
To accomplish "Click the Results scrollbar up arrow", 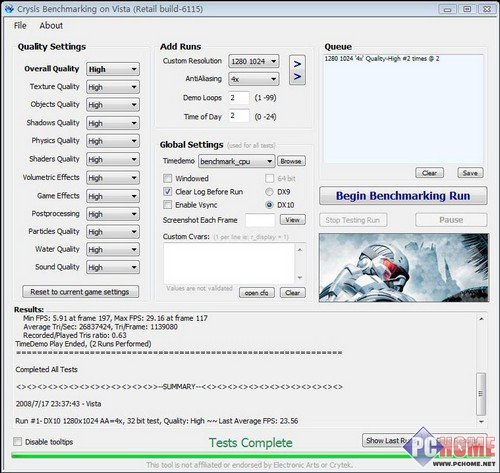I will [x=481, y=319].
